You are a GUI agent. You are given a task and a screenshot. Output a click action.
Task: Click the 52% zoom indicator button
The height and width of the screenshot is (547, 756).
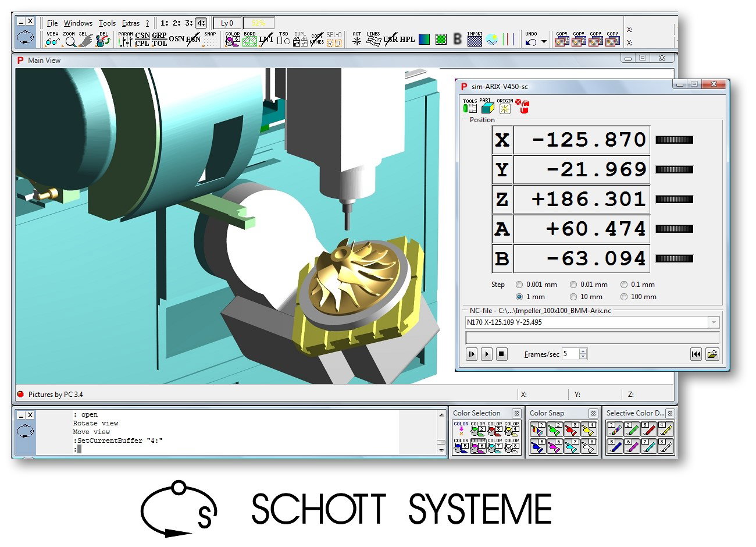coord(258,23)
